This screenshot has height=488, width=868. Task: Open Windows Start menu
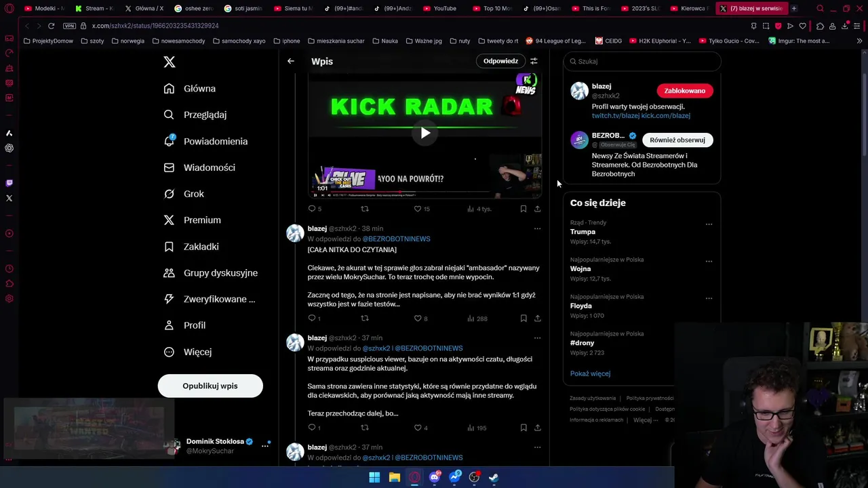click(x=374, y=477)
